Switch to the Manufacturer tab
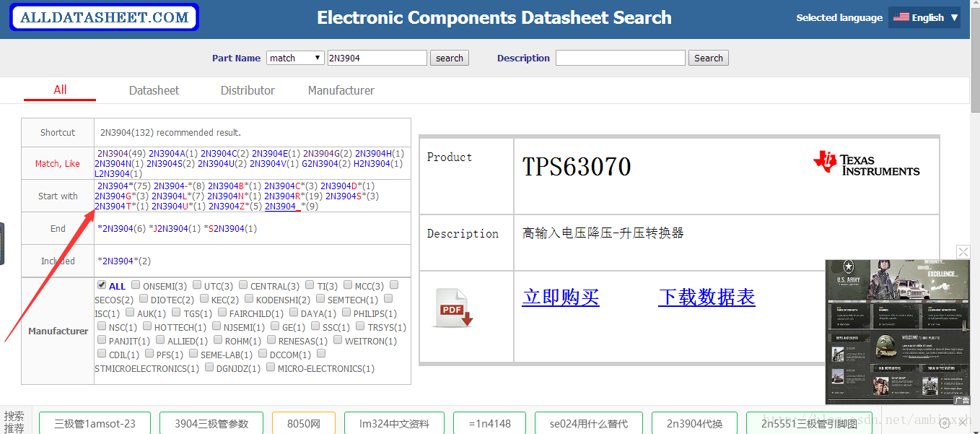This screenshot has height=434, width=980. pyautogui.click(x=341, y=90)
